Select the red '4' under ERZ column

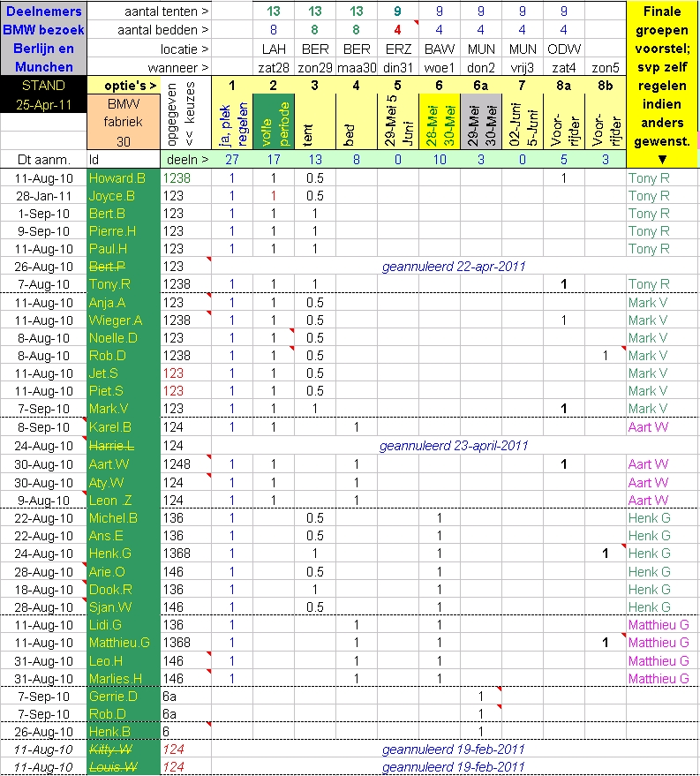pyautogui.click(x=397, y=29)
